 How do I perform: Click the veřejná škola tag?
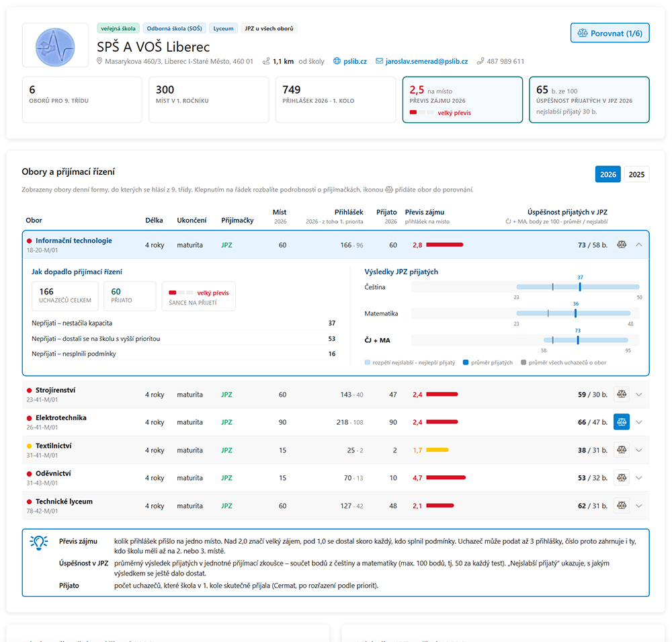click(x=118, y=28)
